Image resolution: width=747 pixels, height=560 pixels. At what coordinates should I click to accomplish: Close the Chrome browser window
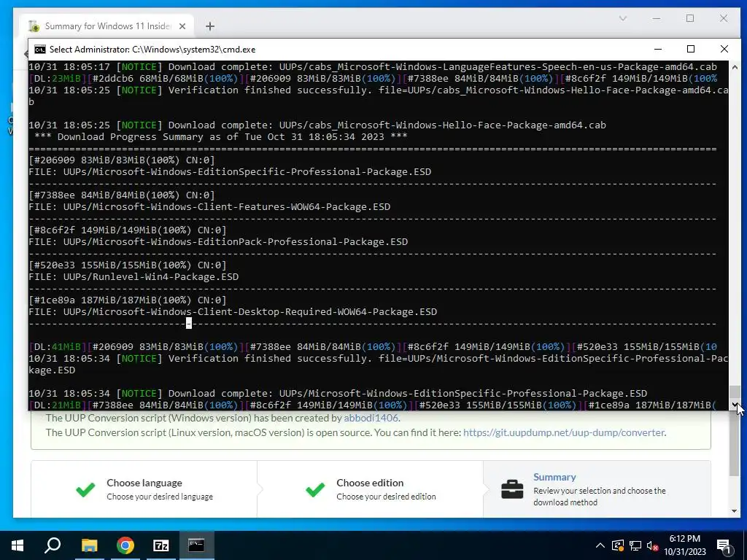724,18
